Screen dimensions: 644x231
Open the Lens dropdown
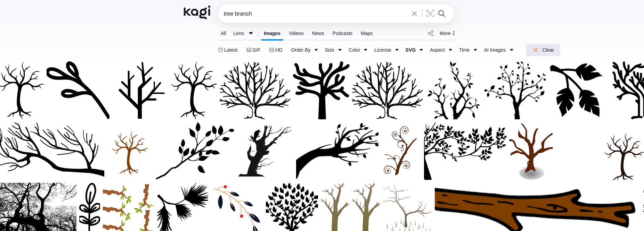[243, 33]
